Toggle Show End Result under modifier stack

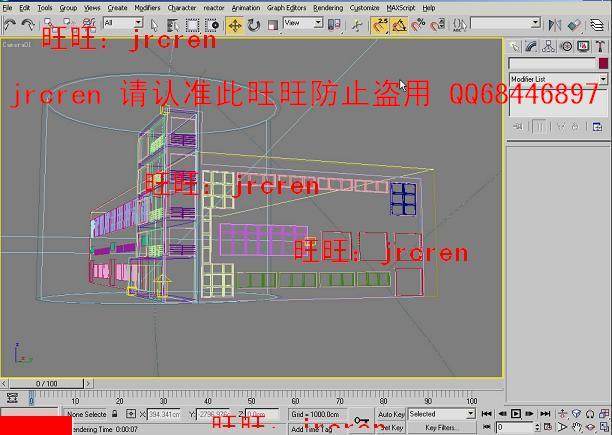(540, 126)
